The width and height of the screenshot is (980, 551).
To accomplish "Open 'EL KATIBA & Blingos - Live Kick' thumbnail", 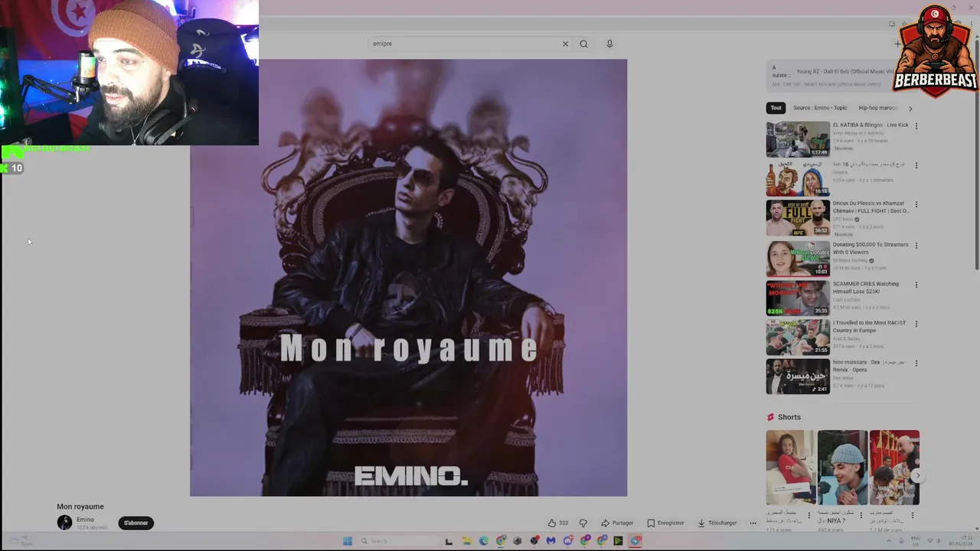I will click(x=798, y=139).
